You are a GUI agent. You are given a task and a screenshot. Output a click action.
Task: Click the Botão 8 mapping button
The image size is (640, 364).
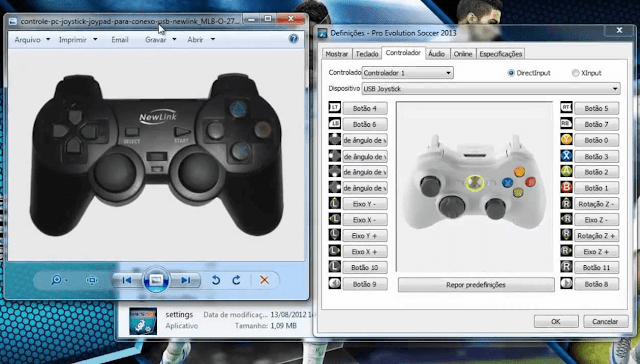(x=596, y=284)
